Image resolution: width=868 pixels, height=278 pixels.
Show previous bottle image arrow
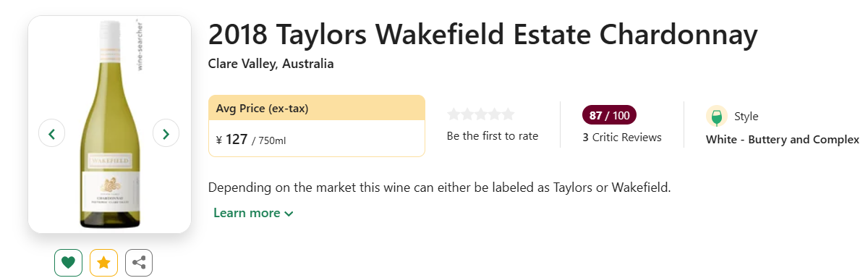[x=52, y=133]
